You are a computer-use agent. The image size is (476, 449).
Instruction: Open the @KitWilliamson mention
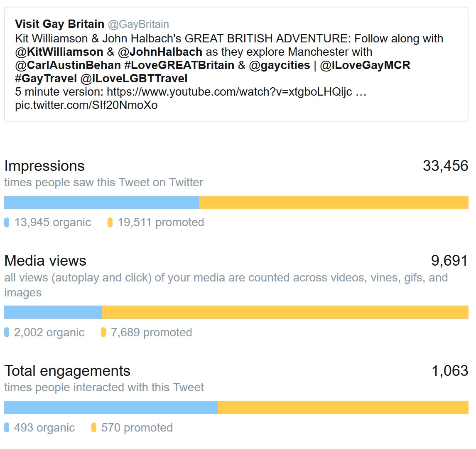pos(59,52)
